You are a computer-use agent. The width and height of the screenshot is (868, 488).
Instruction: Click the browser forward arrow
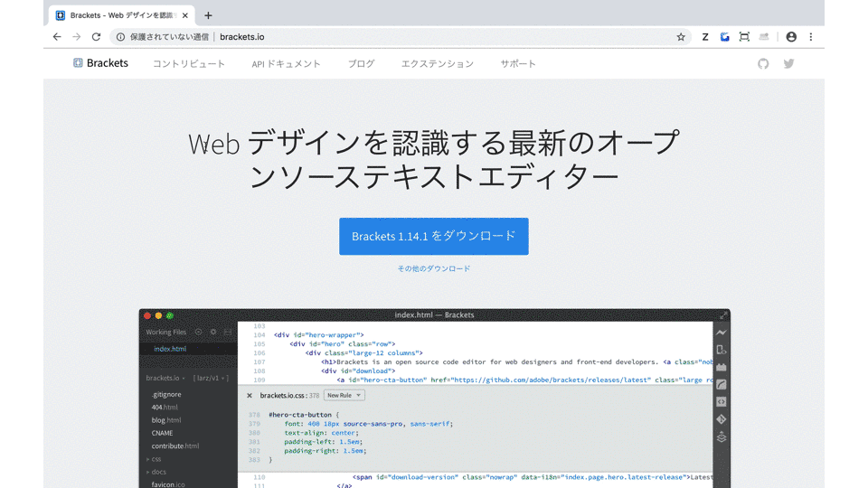click(76, 36)
